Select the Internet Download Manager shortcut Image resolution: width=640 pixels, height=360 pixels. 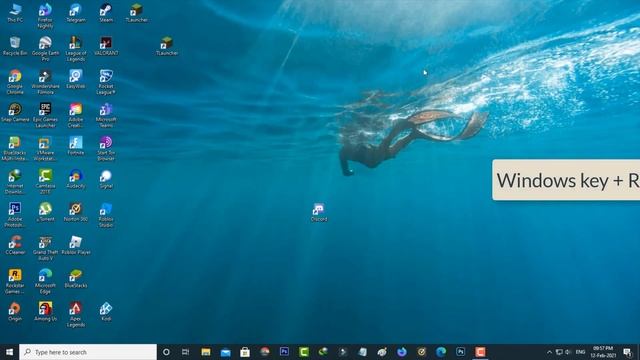(x=15, y=182)
